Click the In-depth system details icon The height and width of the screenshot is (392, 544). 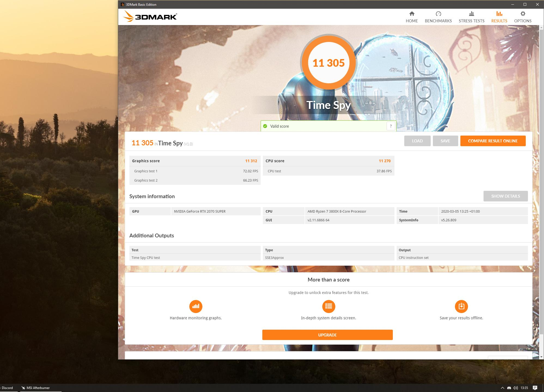[328, 306]
